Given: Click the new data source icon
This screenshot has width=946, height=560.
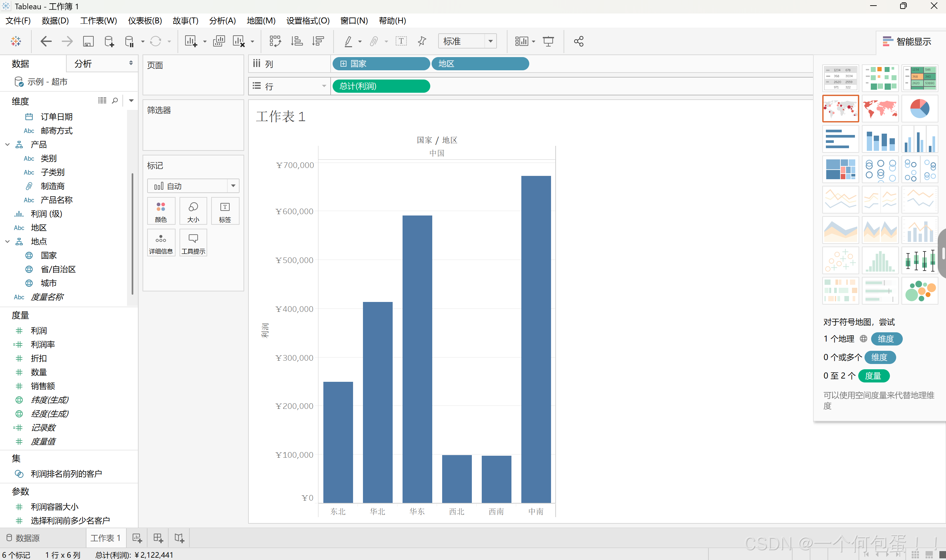Looking at the screenshot, I should click(x=109, y=41).
